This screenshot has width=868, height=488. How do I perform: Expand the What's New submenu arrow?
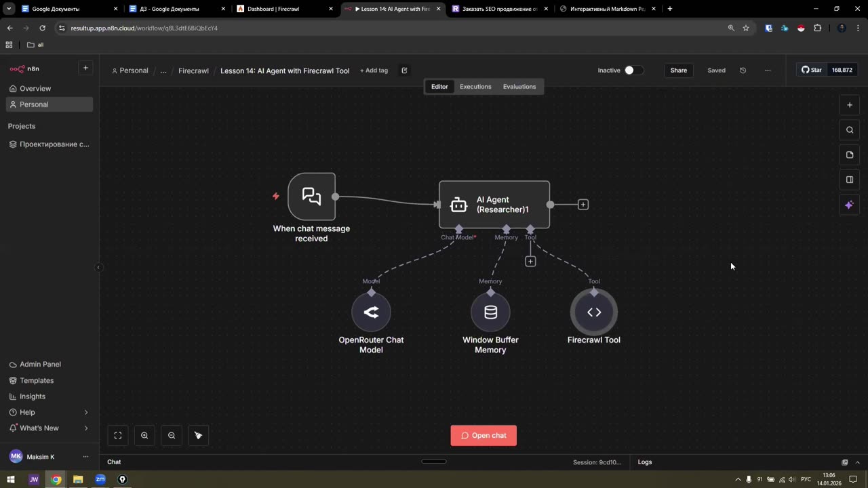coord(86,428)
